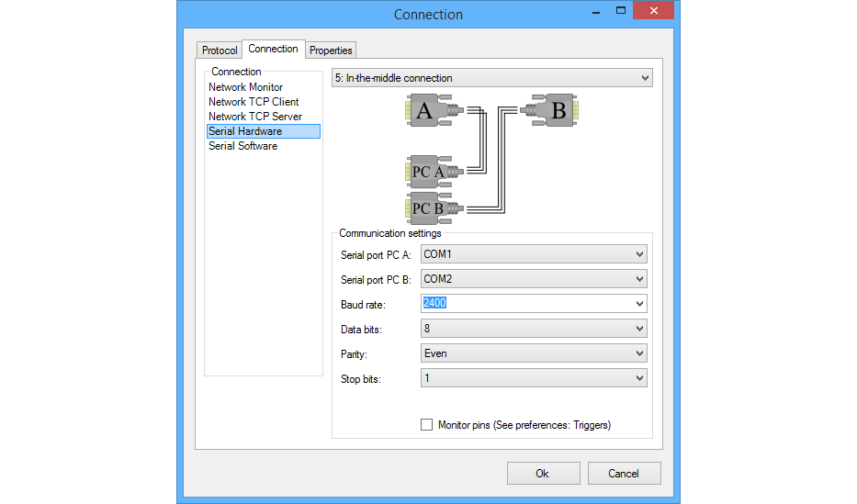Open the Data bits dropdown
The width and height of the screenshot is (857, 504).
pos(534,329)
